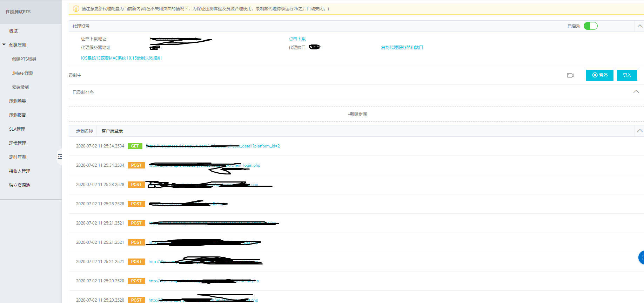Click the sidebar collapse handle icon
This screenshot has height=303, width=644.
coord(60,157)
